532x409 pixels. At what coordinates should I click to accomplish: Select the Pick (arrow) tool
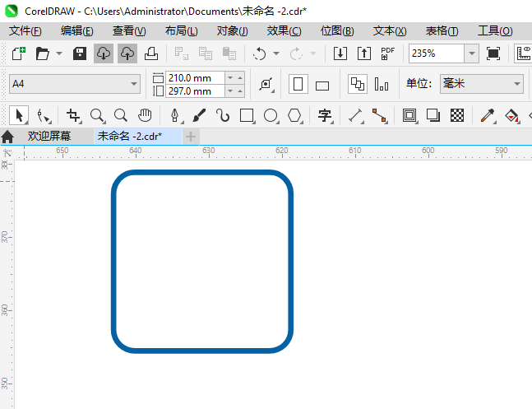pos(20,115)
